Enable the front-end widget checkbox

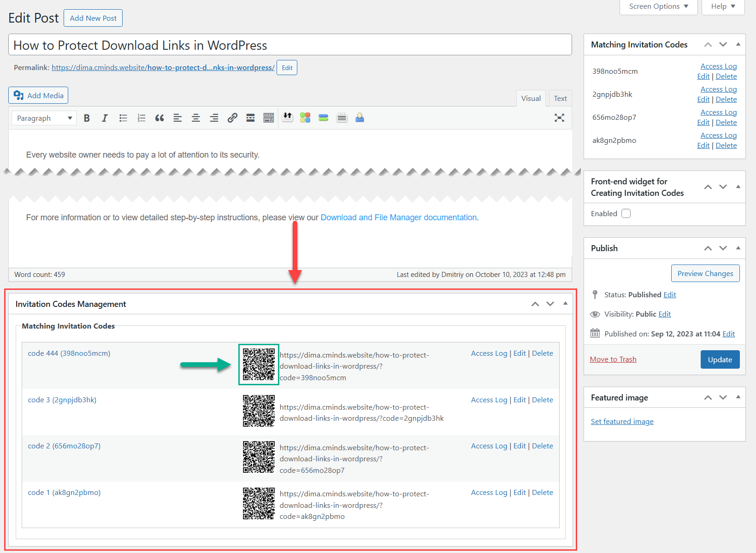click(x=626, y=213)
